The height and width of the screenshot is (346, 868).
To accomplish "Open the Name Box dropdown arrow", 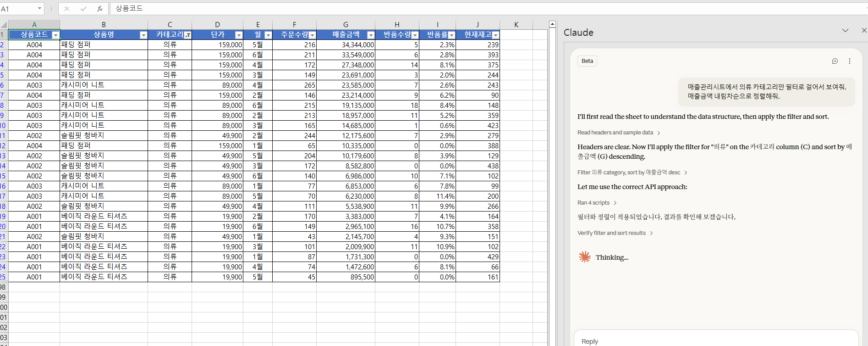I will point(39,9).
